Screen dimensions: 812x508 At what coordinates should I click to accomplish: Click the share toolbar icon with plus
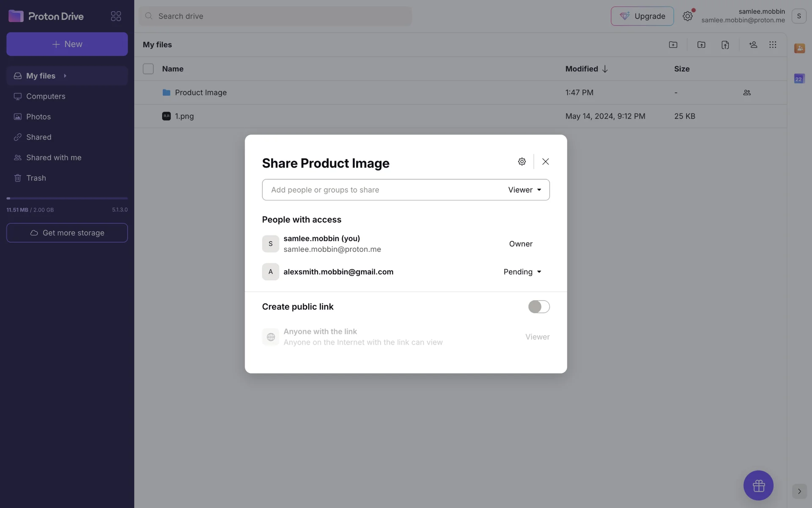coord(753,44)
